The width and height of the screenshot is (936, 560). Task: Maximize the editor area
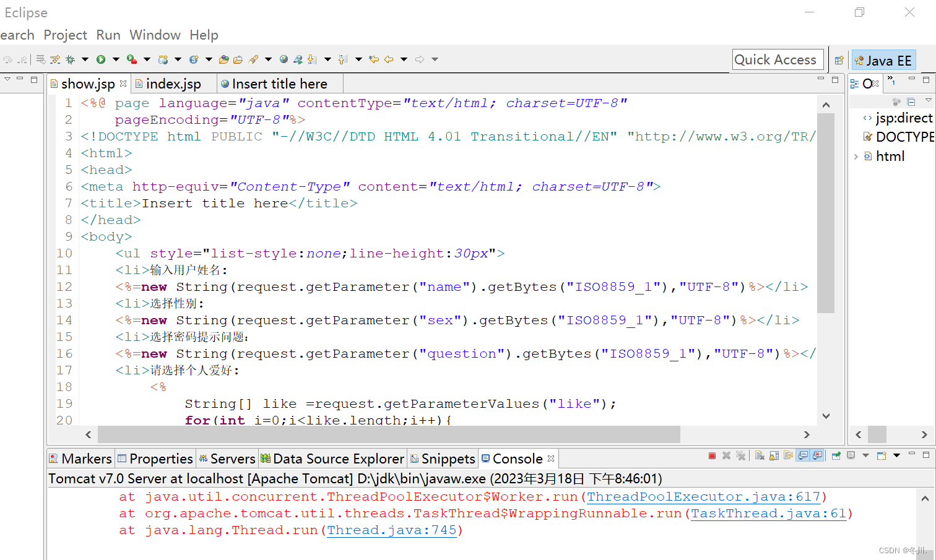click(835, 80)
